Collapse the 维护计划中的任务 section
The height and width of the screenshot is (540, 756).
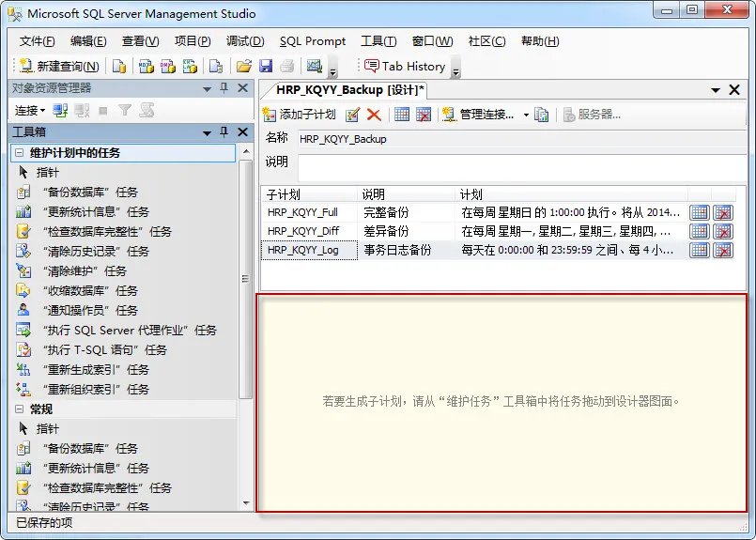(20, 153)
